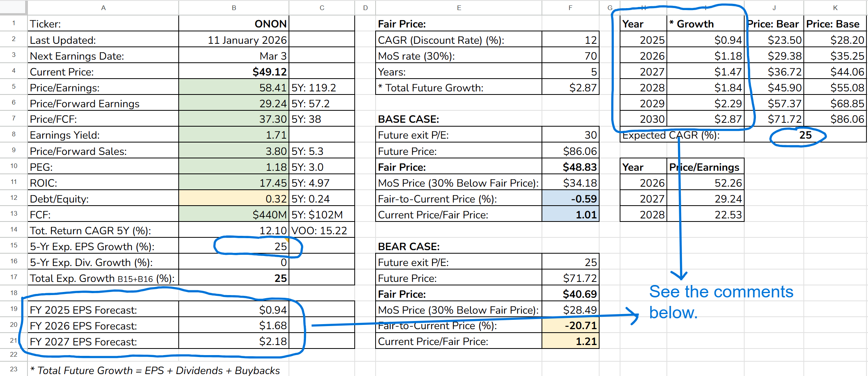Click FY 2025 EPS Forecast value $0.94

pos(234,310)
